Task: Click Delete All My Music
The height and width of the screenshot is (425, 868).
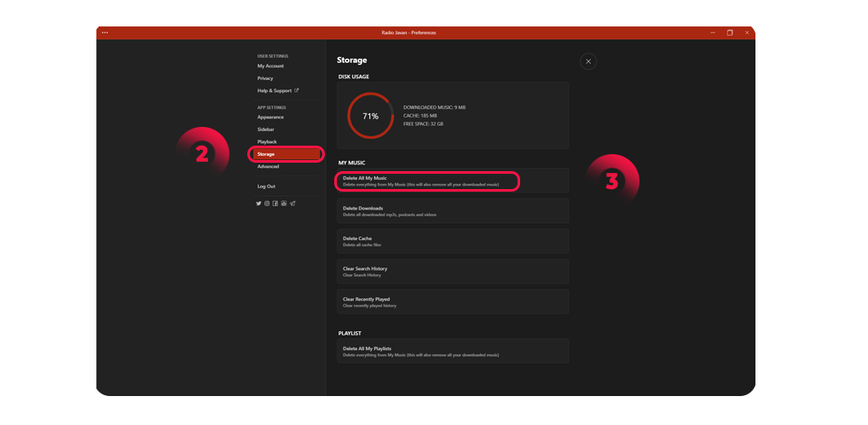Action: 453,181
